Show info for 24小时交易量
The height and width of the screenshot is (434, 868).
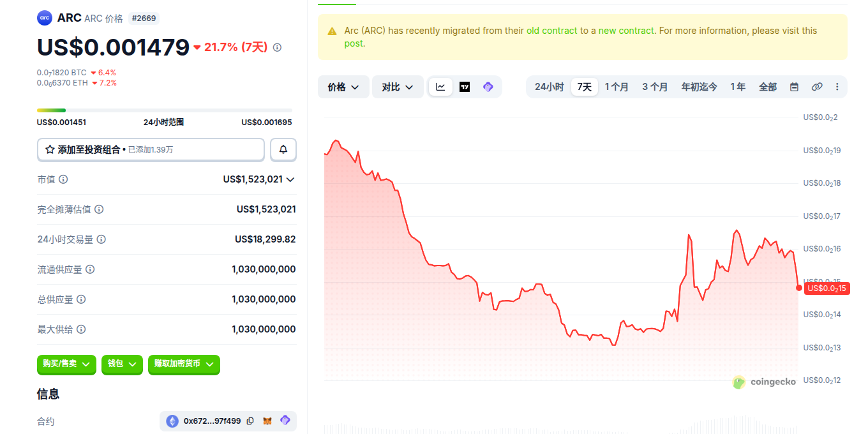pyautogui.click(x=101, y=239)
